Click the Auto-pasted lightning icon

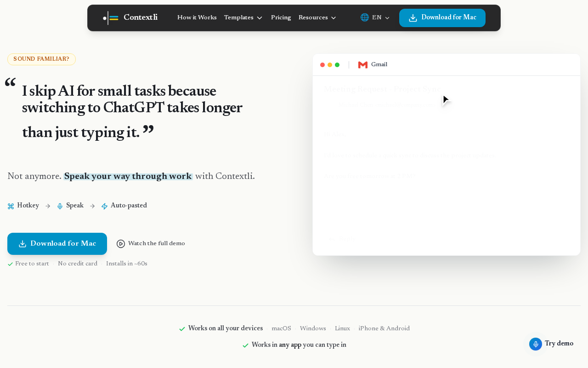(x=104, y=206)
